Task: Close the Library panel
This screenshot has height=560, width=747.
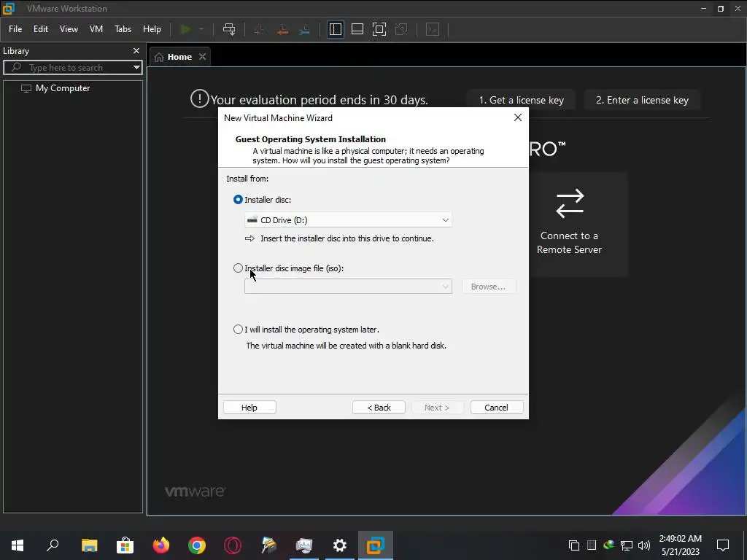Action: pyautogui.click(x=136, y=51)
